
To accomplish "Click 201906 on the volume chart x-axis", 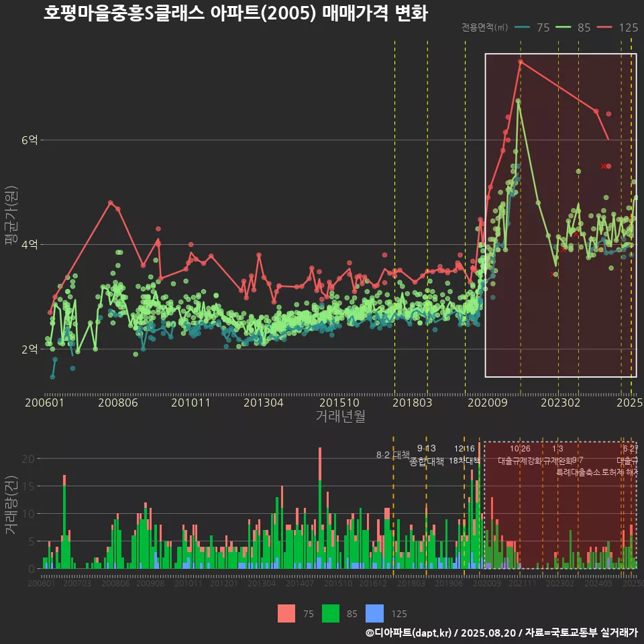I will click(449, 583).
